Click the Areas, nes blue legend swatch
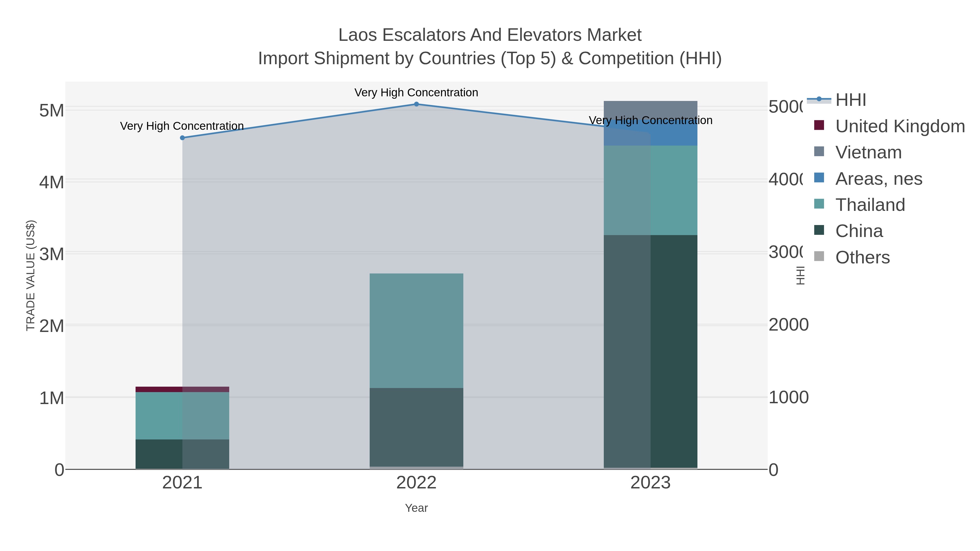This screenshot has width=980, height=551. pyautogui.click(x=819, y=178)
